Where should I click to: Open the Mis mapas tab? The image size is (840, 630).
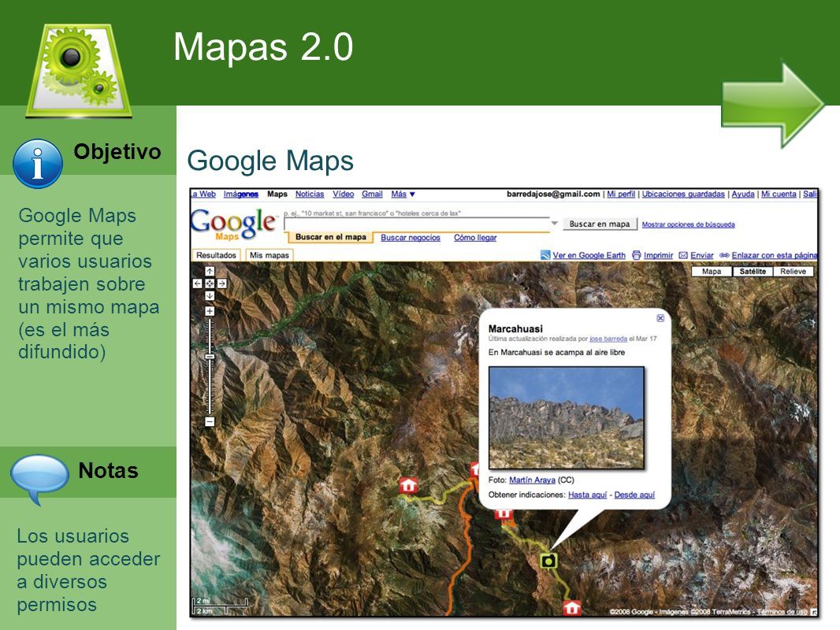click(269, 255)
